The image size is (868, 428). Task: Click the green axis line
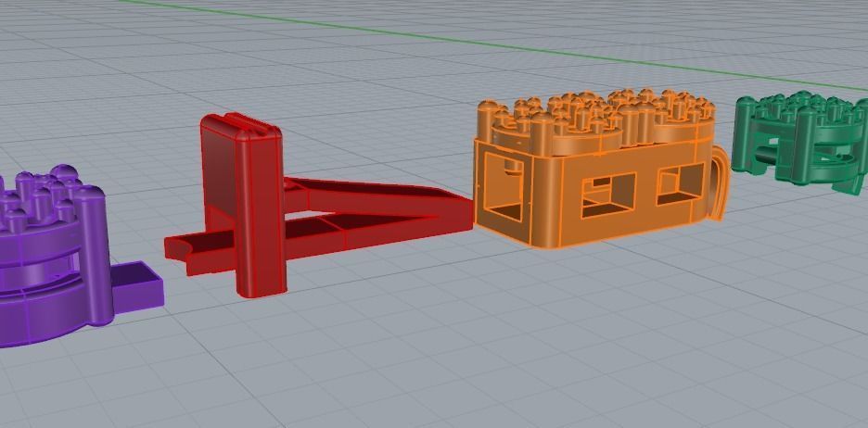(492, 44)
